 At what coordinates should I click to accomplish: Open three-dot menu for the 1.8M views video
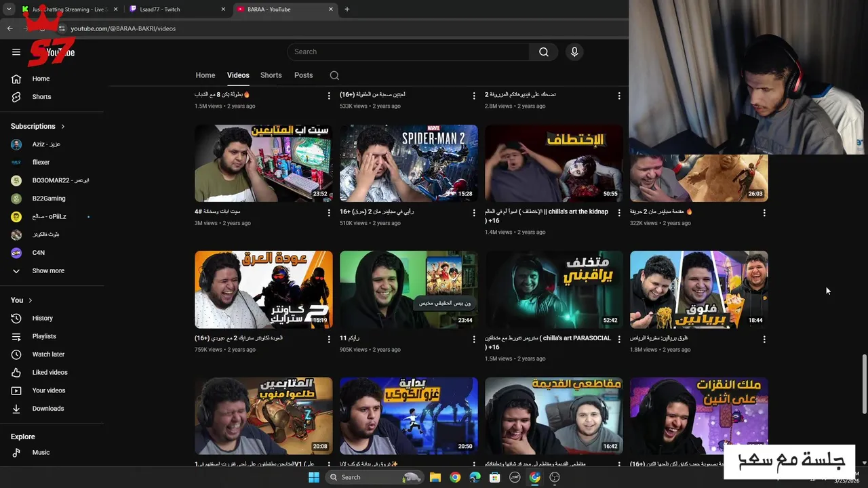[x=764, y=339]
